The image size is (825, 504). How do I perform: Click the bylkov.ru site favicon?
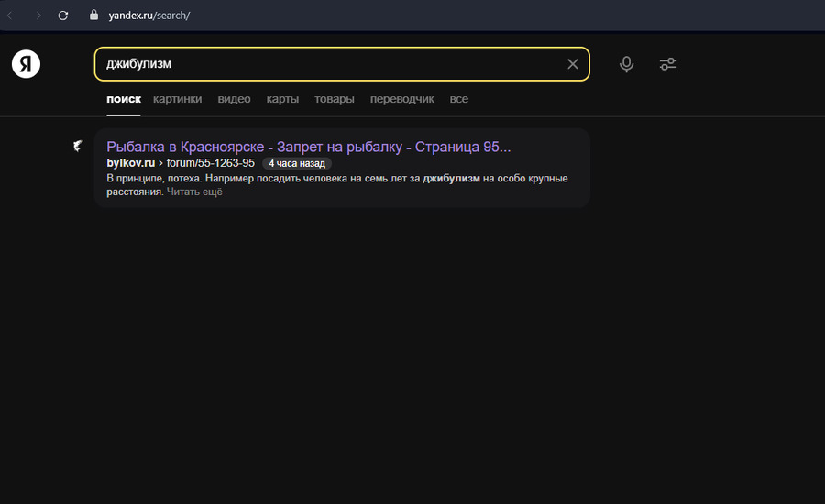tap(78, 146)
